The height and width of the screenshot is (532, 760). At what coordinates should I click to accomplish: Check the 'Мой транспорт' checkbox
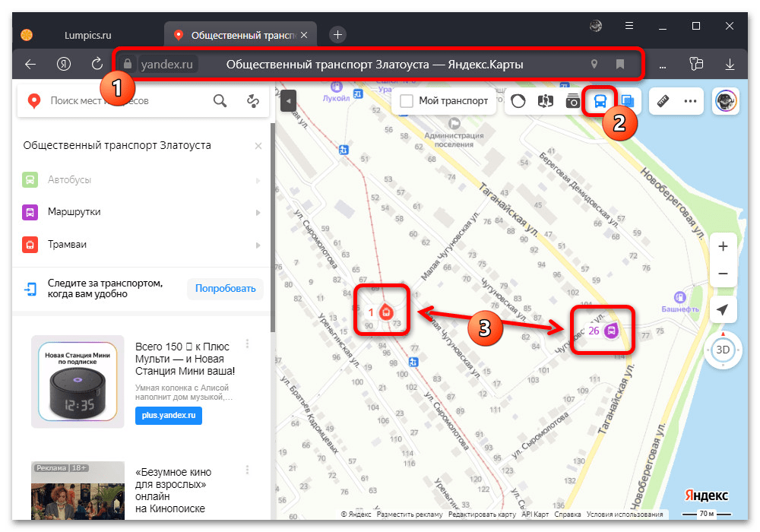coord(407,101)
